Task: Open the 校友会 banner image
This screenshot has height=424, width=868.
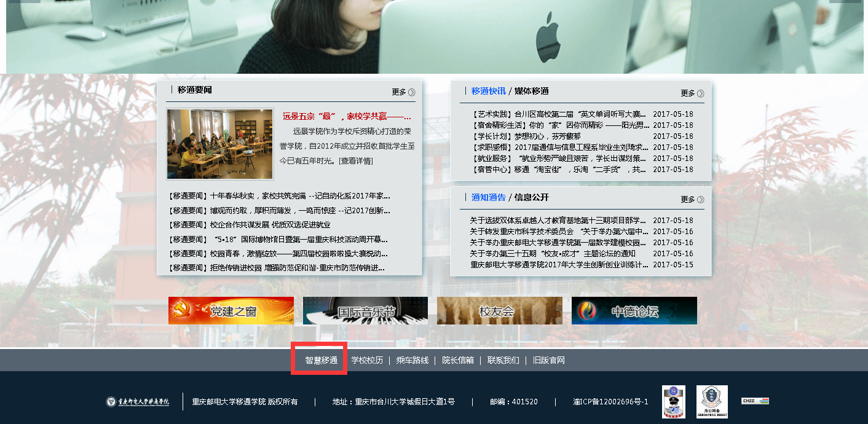Action: pos(499,311)
